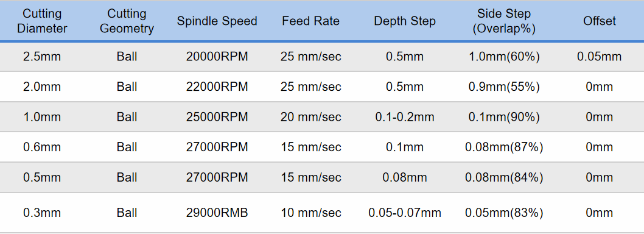644x234 pixels.
Task: Select the 10 mm/sec feed rate cell
Action: 311,213
